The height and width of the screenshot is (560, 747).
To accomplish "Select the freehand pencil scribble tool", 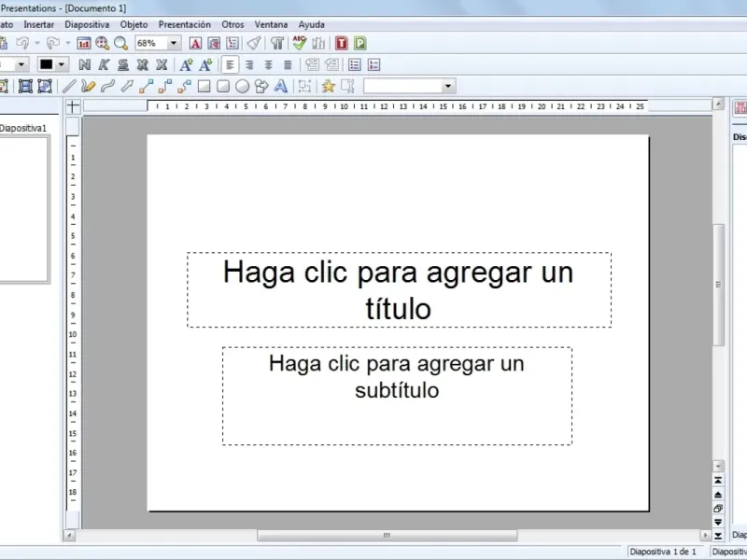I will coord(89,86).
